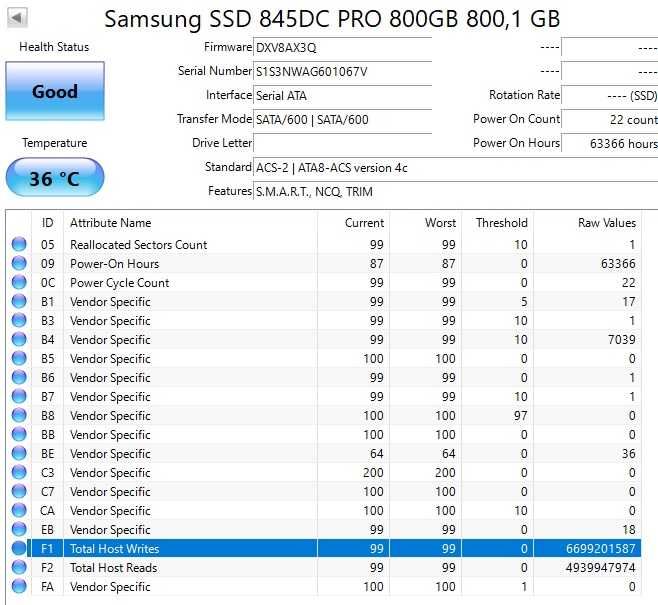
Task: Click the ID cell B8
Action: (47, 415)
